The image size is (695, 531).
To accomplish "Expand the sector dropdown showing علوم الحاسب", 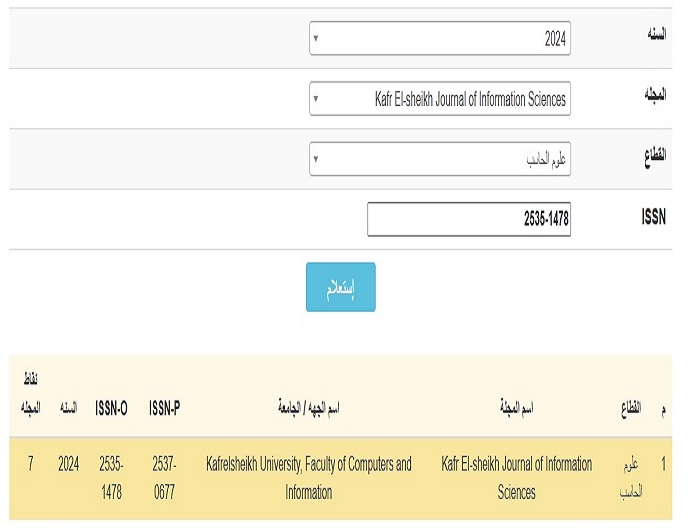I will click(440, 159).
